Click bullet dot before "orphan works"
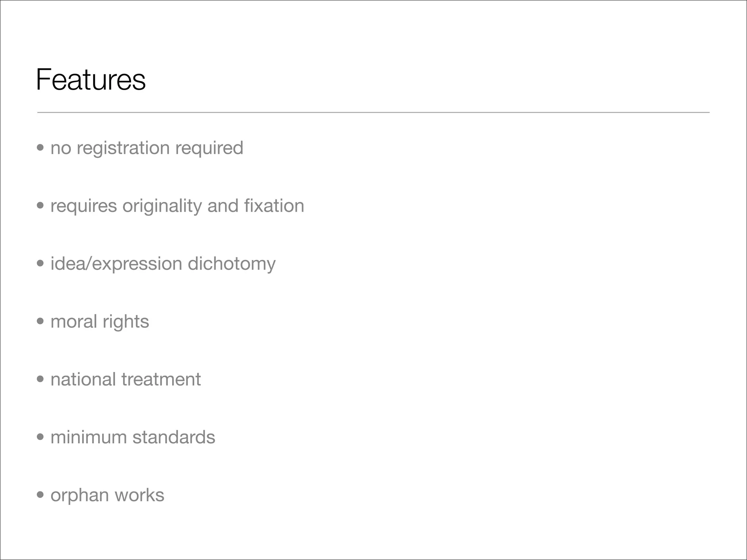This screenshot has width=747, height=560. coord(40,495)
